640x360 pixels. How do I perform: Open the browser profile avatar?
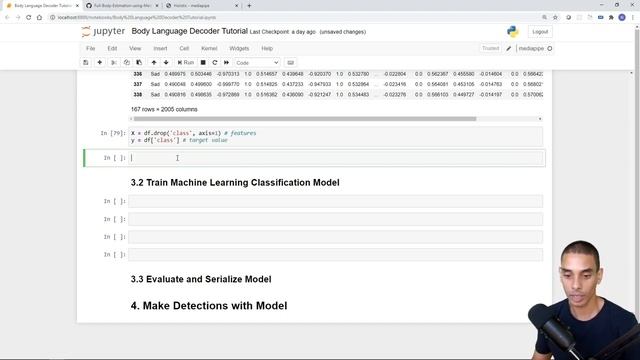pyautogui.click(x=622, y=18)
